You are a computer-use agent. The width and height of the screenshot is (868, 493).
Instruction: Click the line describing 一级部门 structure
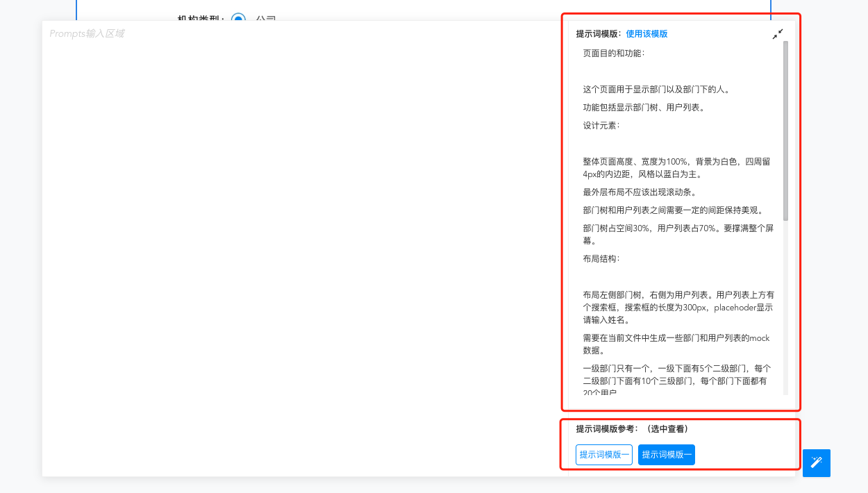677,375
